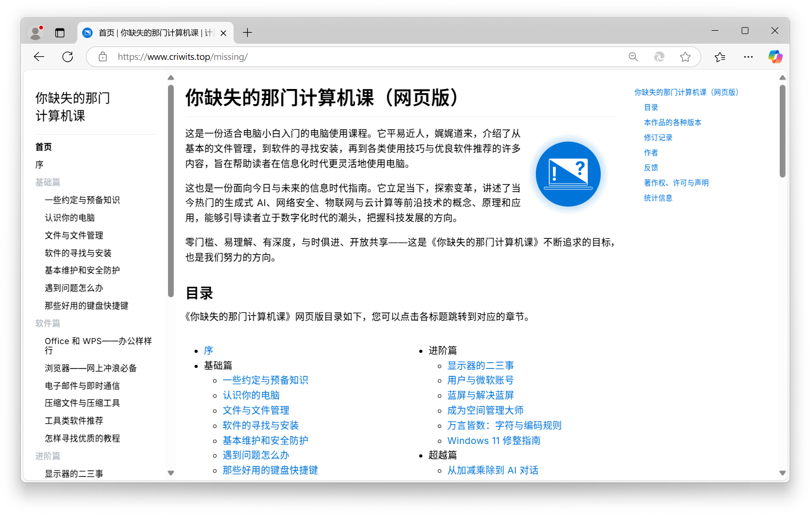Click the tab workspaces icon top-left
The image size is (812, 522).
pyautogui.click(x=60, y=32)
